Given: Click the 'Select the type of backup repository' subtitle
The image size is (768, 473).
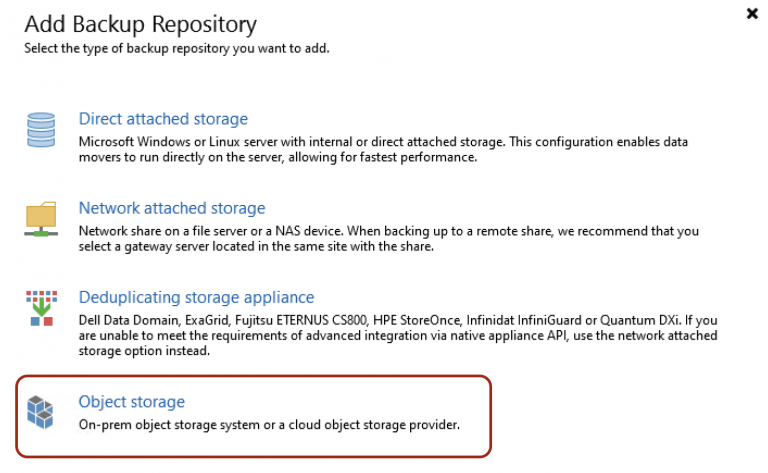Looking at the screenshot, I should (x=175, y=48).
